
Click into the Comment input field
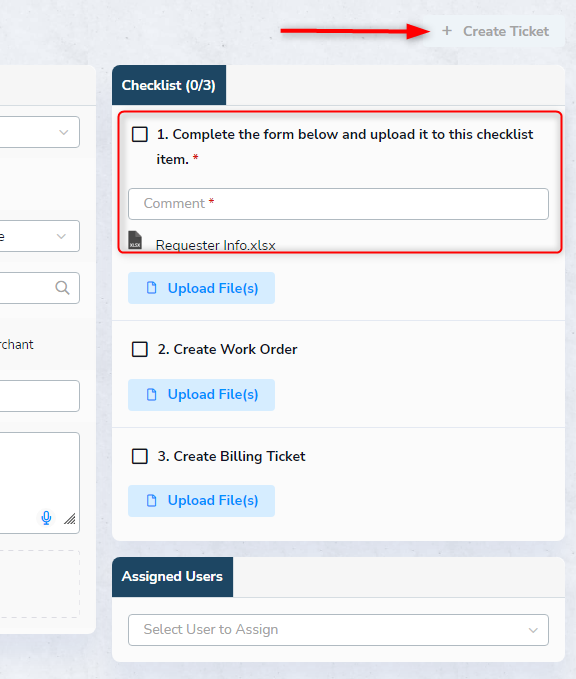pyautogui.click(x=338, y=204)
